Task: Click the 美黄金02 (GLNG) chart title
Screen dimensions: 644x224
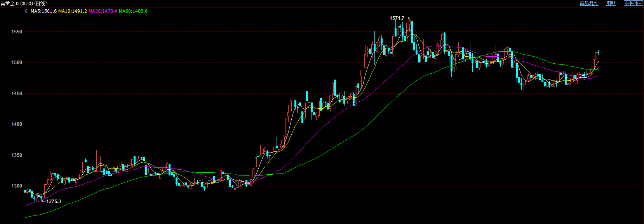Action: click(23, 3)
